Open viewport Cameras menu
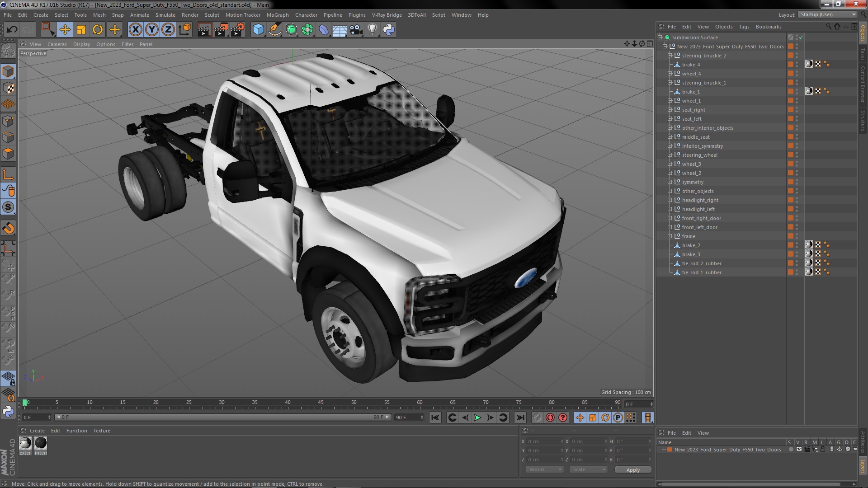The width and height of the screenshot is (868, 488). coord(57,44)
